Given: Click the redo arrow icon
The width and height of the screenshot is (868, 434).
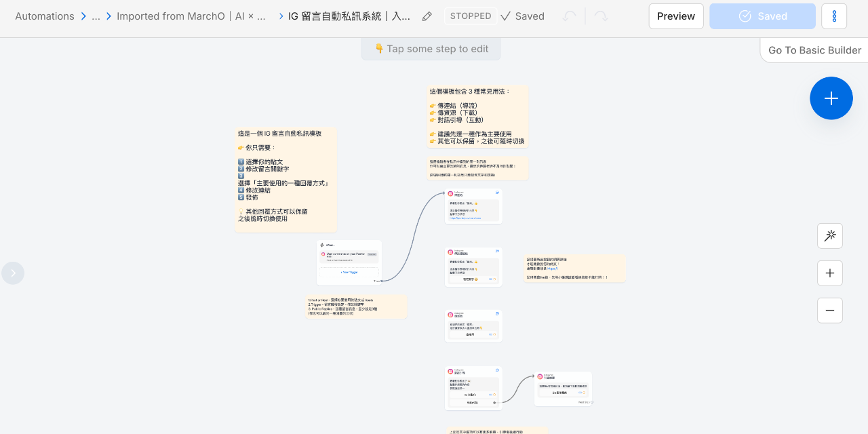Looking at the screenshot, I should tap(601, 16).
